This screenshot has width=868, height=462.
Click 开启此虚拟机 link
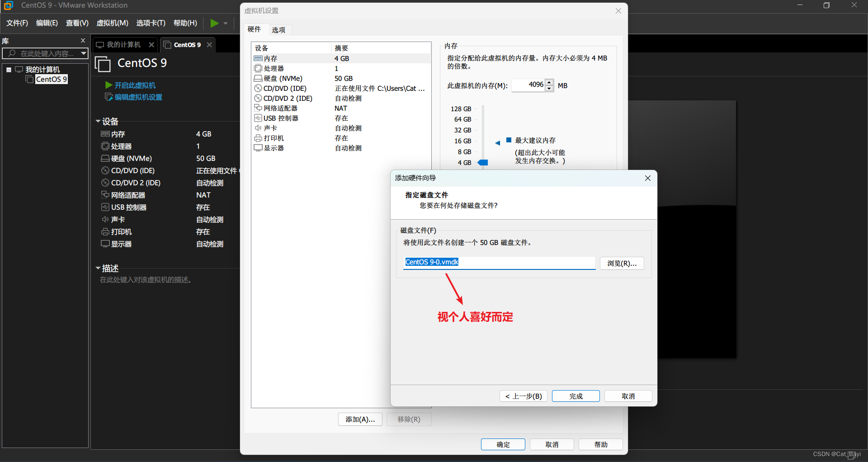pyautogui.click(x=135, y=85)
